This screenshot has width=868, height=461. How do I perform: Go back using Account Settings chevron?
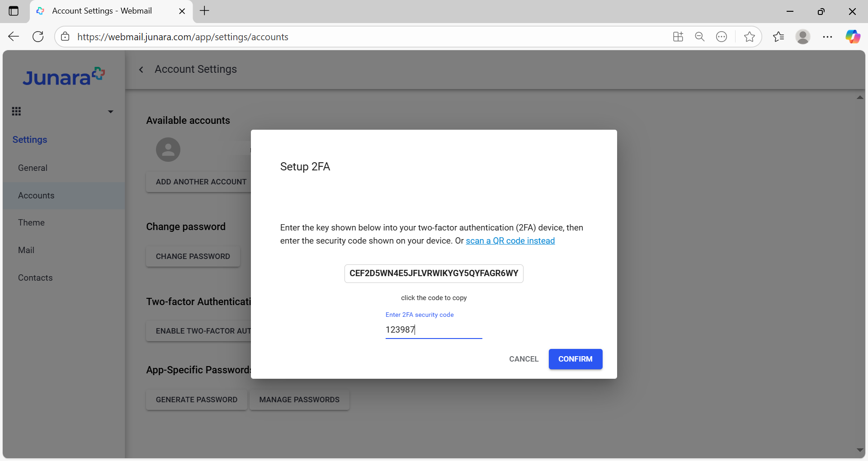pyautogui.click(x=141, y=70)
